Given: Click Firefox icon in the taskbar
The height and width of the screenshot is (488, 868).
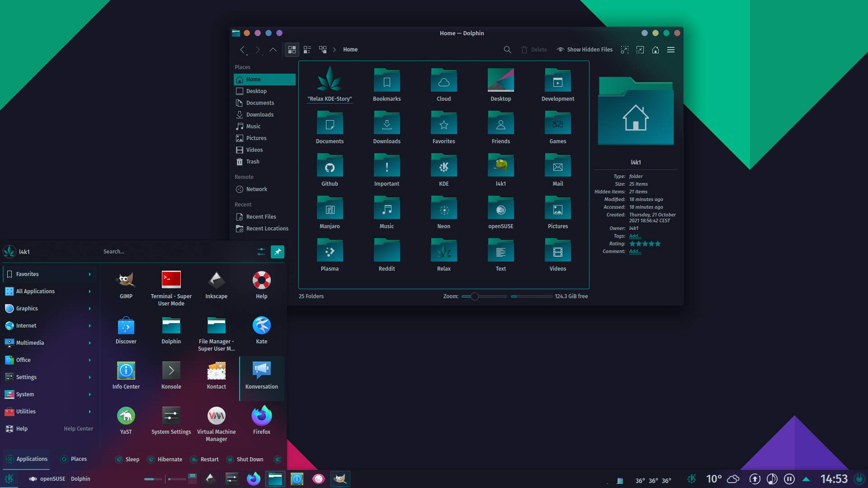Looking at the screenshot, I should coord(254,479).
